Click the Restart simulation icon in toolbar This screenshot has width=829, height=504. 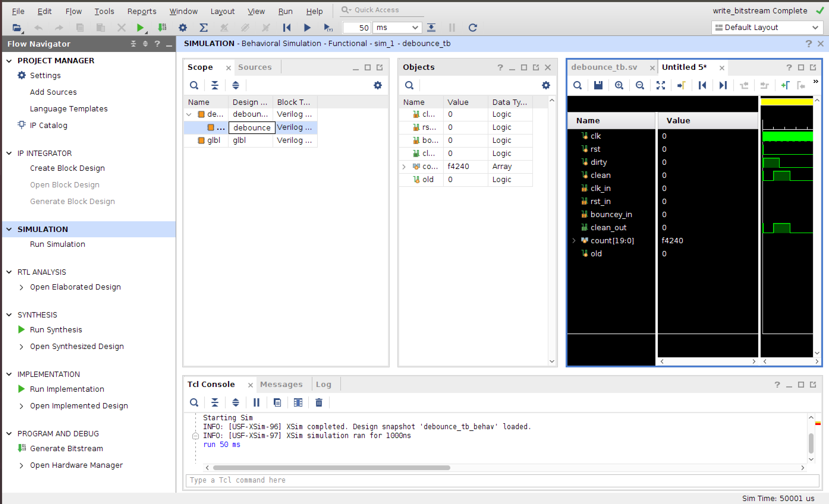coord(287,28)
